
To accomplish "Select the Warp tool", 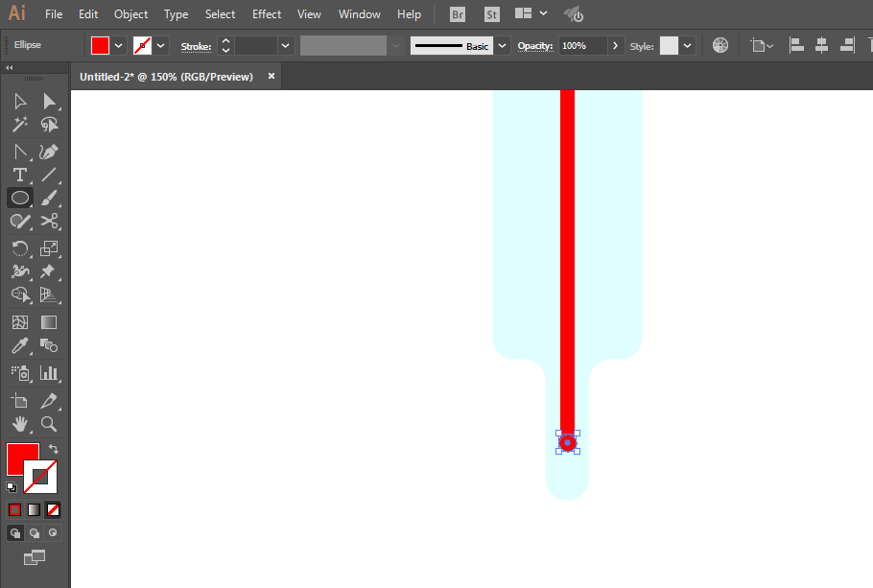I will click(20, 271).
